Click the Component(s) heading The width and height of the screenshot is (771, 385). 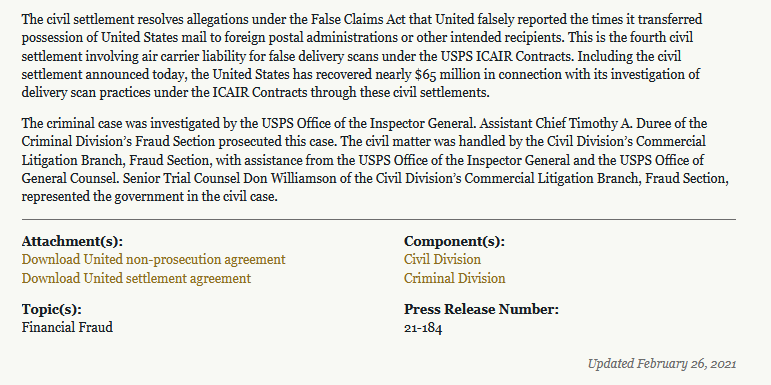click(x=454, y=241)
